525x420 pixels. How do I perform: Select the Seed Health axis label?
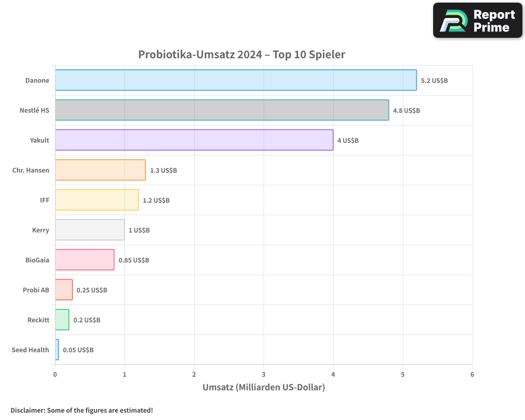tap(30, 350)
